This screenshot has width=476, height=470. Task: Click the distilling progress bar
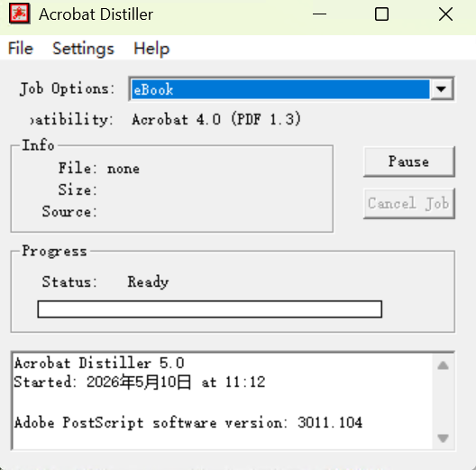210,309
